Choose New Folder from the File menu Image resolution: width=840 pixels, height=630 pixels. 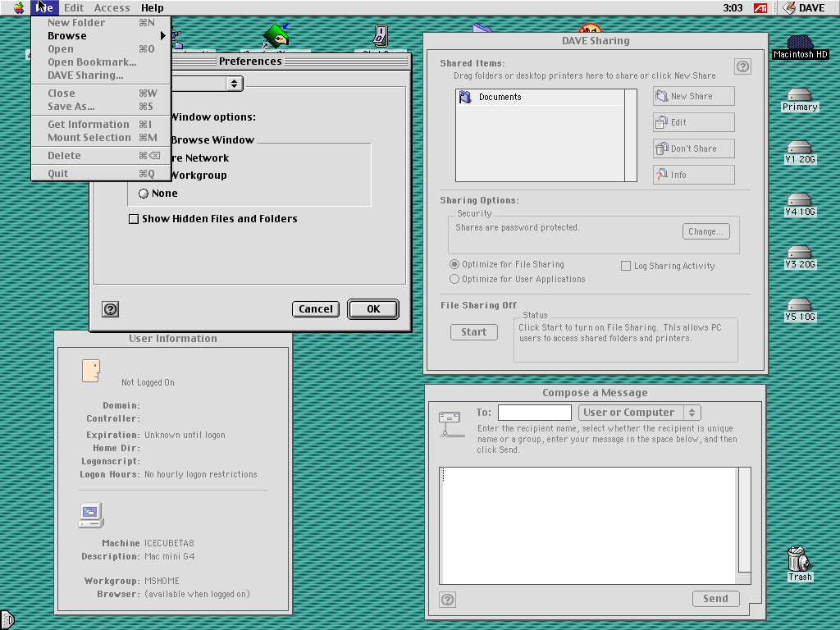coord(101,22)
